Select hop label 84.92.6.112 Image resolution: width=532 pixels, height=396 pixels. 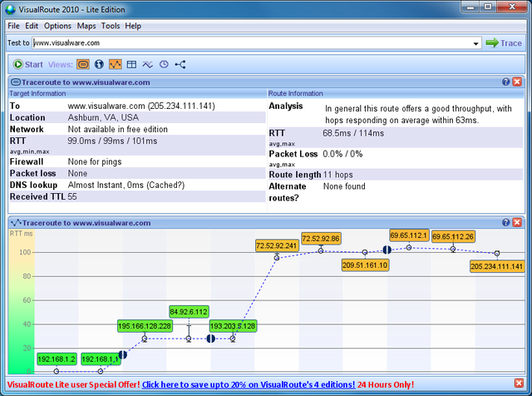click(189, 312)
